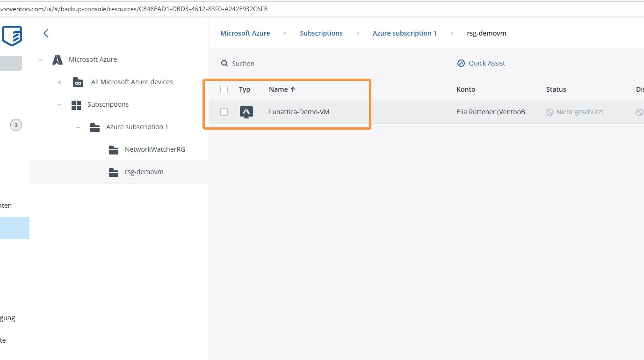
Task: Click the Azure VM type icon for Lunattica-Demo-VM
Action: (x=246, y=112)
